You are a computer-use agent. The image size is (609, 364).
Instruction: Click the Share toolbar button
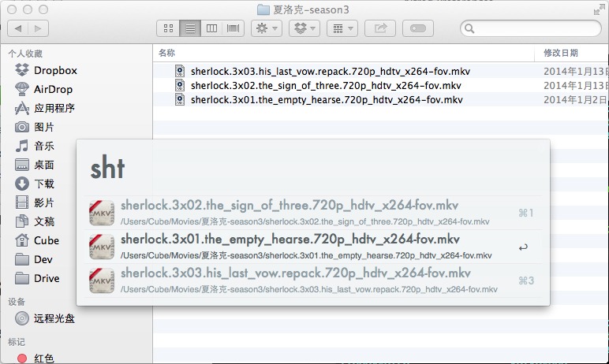click(x=380, y=28)
